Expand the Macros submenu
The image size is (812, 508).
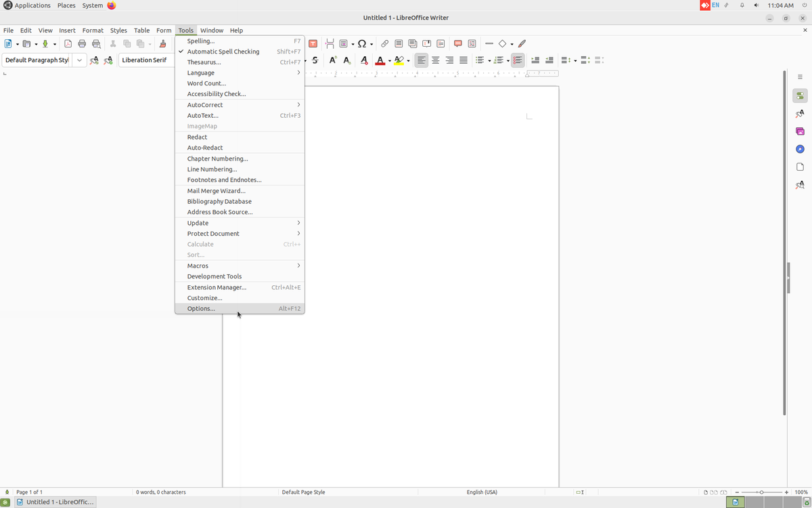(197, 266)
